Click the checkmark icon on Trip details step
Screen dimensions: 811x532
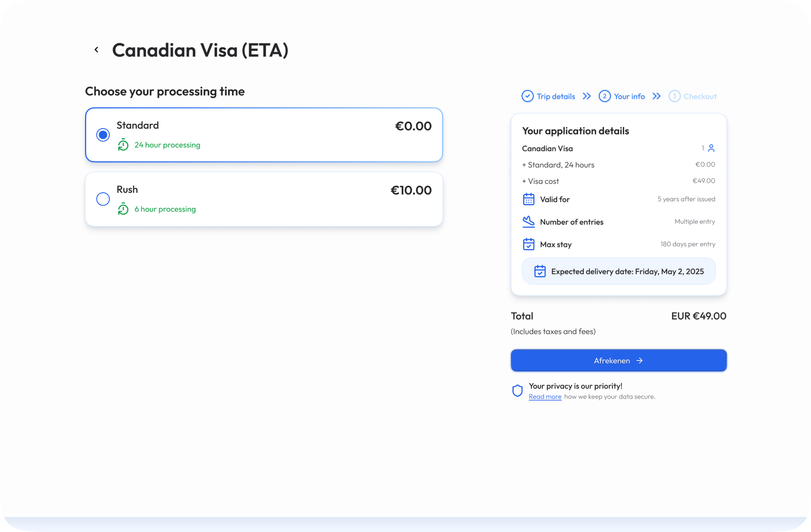tap(527, 96)
